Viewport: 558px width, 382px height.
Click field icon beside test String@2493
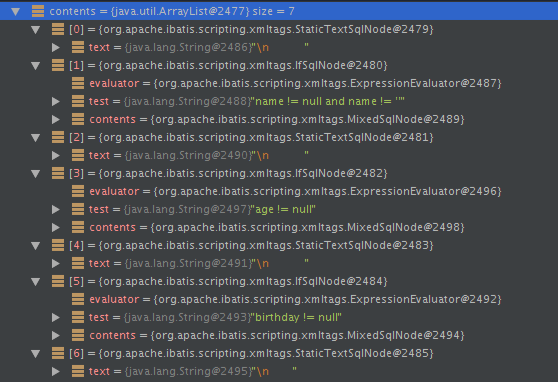(x=78, y=317)
